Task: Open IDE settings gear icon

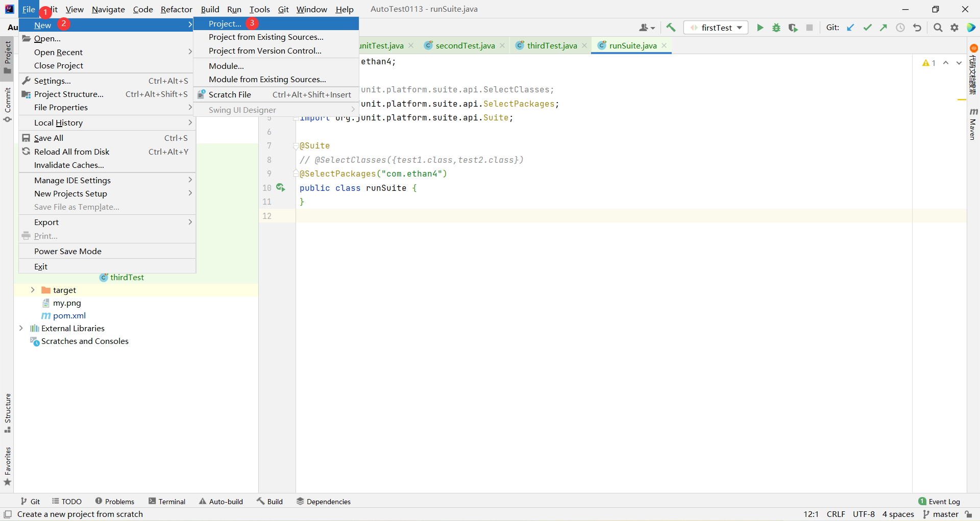Action: coord(954,28)
